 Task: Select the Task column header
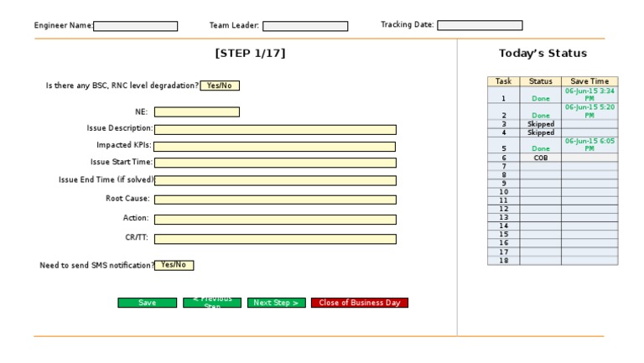pos(503,80)
